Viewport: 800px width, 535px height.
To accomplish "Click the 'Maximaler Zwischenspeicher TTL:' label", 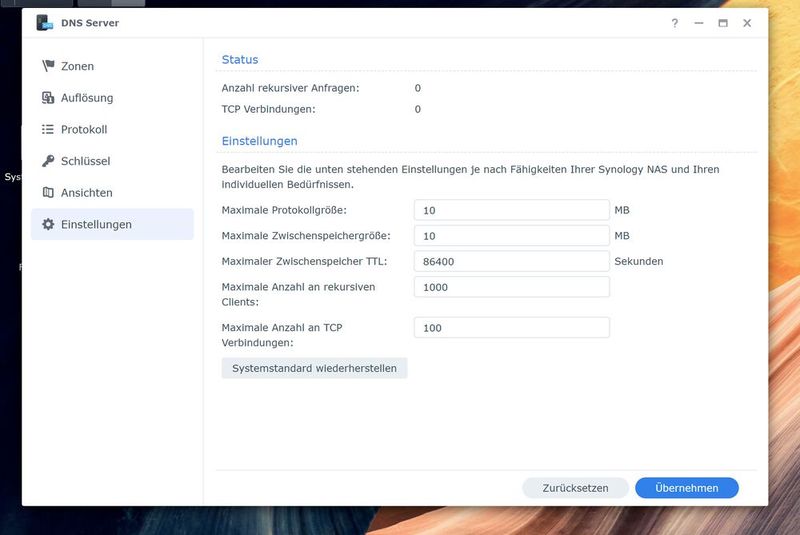I will coord(304,261).
